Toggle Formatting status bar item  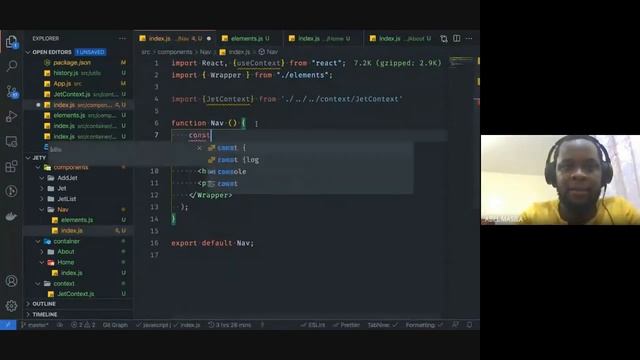(x=424, y=325)
